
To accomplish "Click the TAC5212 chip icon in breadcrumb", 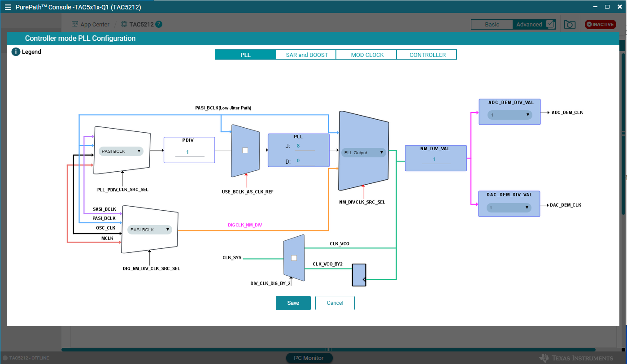I will [x=124, y=24].
